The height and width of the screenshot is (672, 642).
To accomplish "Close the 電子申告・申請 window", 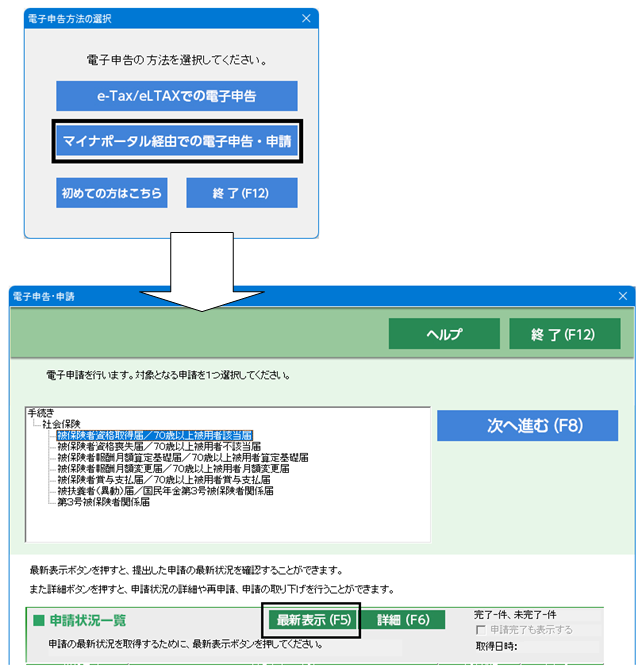I will (x=623, y=296).
